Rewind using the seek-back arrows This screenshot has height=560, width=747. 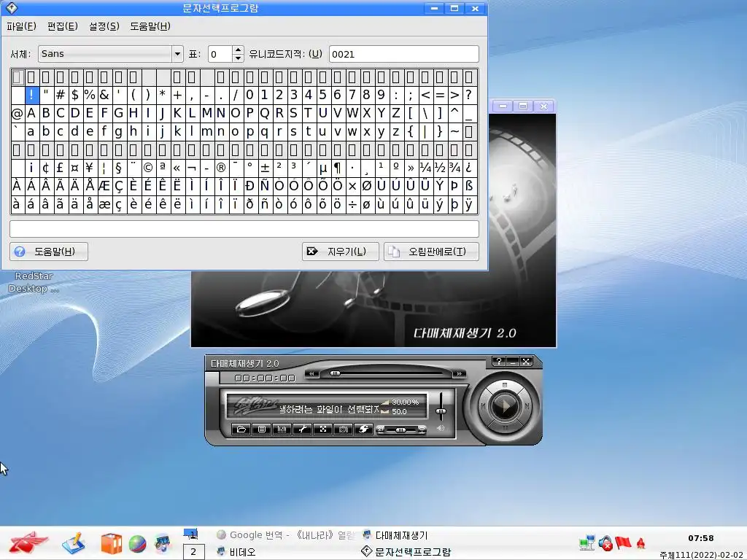(x=311, y=374)
